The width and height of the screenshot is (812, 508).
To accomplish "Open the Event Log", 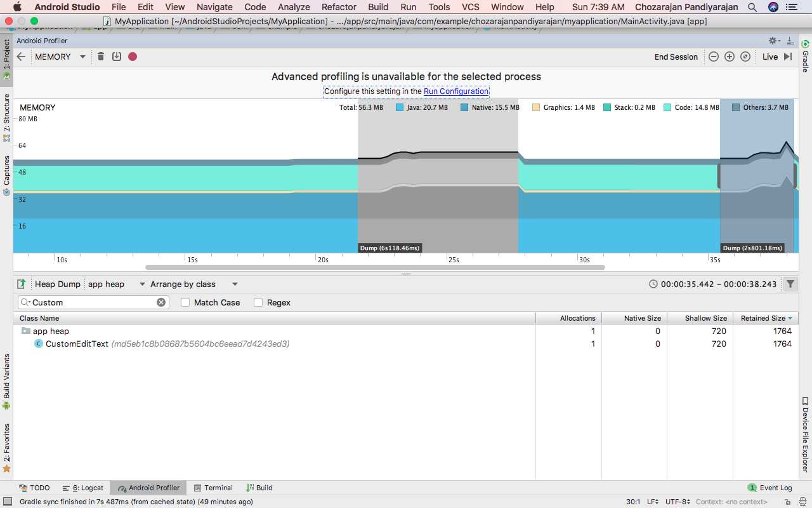I will [x=770, y=488].
